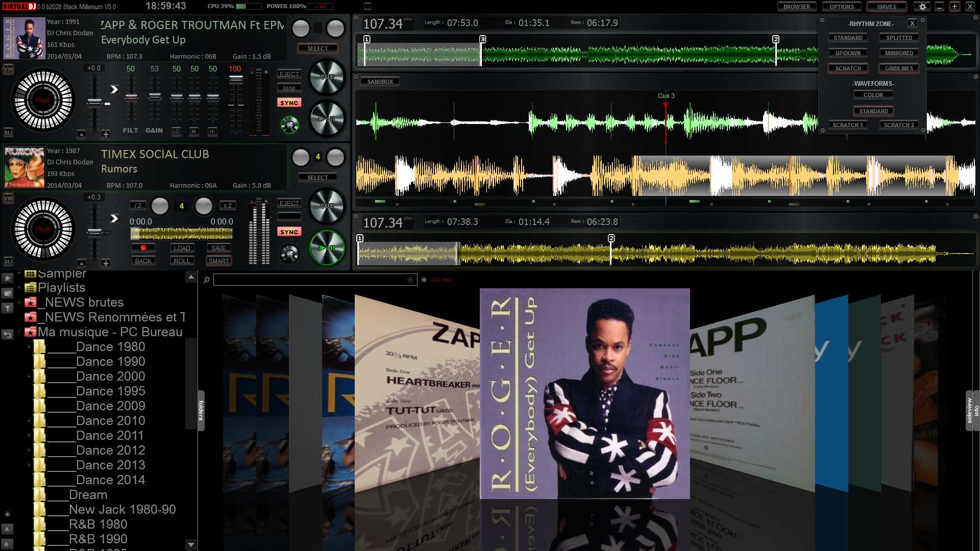
Task: Click the pitch minus button on the top deck
Action: tap(81, 134)
